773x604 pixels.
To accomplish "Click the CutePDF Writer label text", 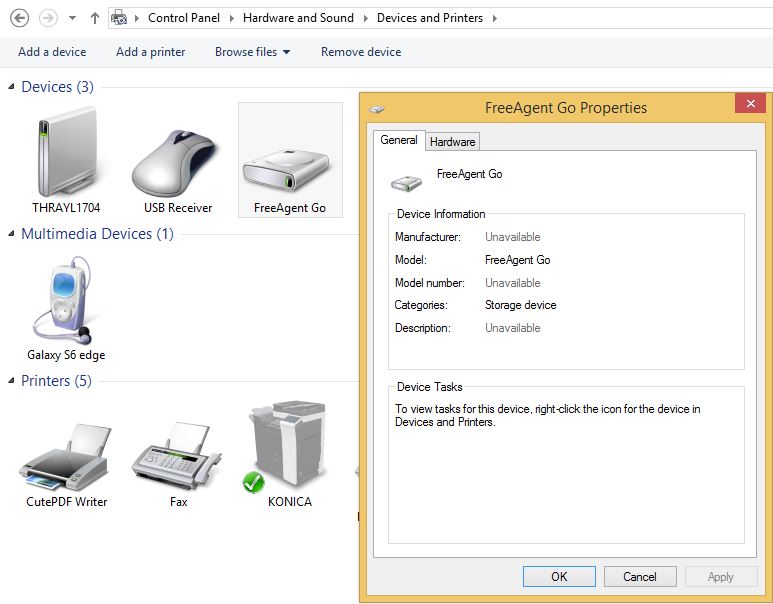I will pos(67,502).
